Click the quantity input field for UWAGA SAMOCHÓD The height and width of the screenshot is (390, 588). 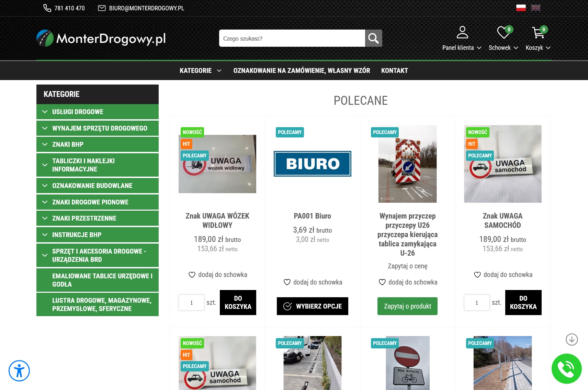[477, 302]
